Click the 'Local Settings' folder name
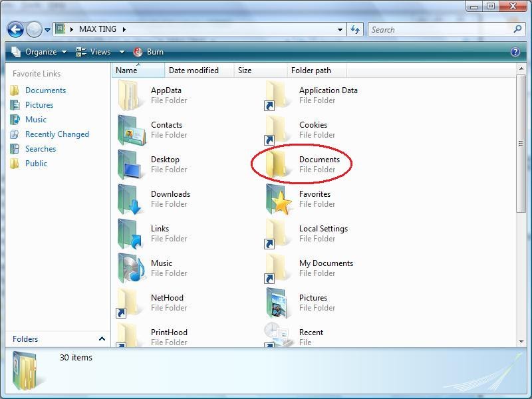The height and width of the screenshot is (399, 532). [323, 229]
